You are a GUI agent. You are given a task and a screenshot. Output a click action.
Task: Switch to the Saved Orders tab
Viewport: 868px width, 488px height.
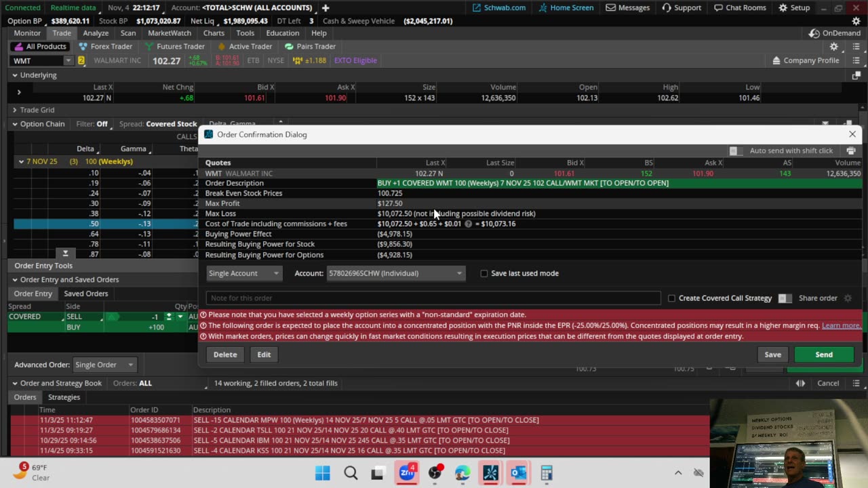click(86, 293)
